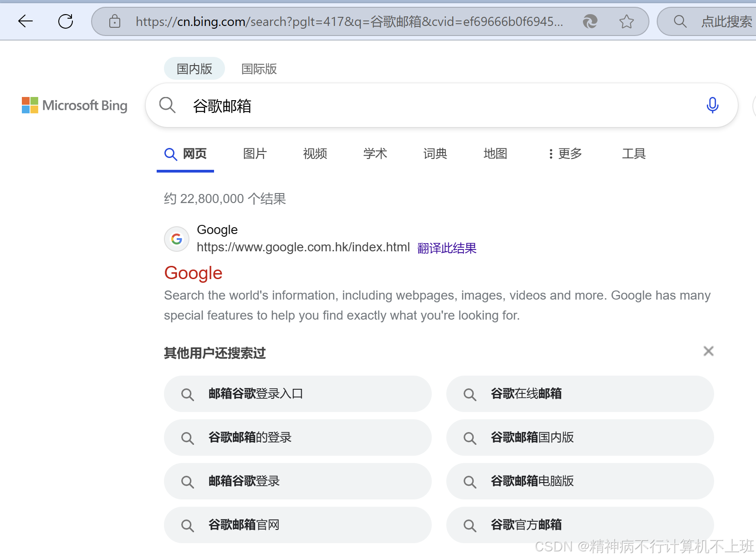Search suggestion 谷歌邮箱国内版
The image size is (756, 560).
580,438
